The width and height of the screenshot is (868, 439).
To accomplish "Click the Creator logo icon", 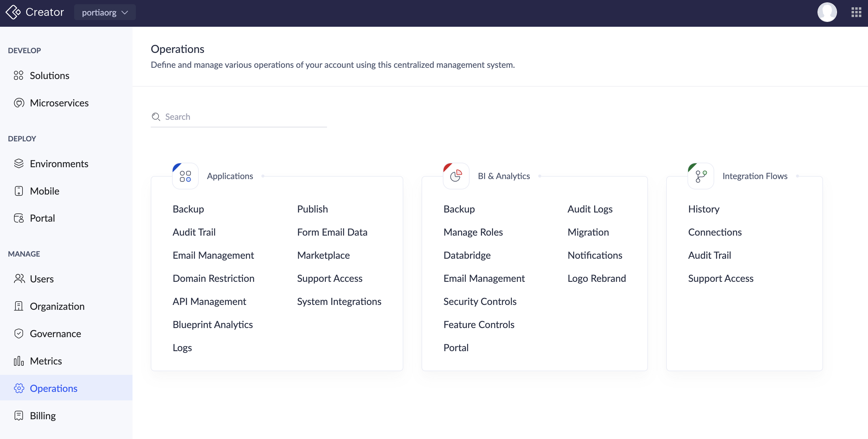I will point(13,12).
